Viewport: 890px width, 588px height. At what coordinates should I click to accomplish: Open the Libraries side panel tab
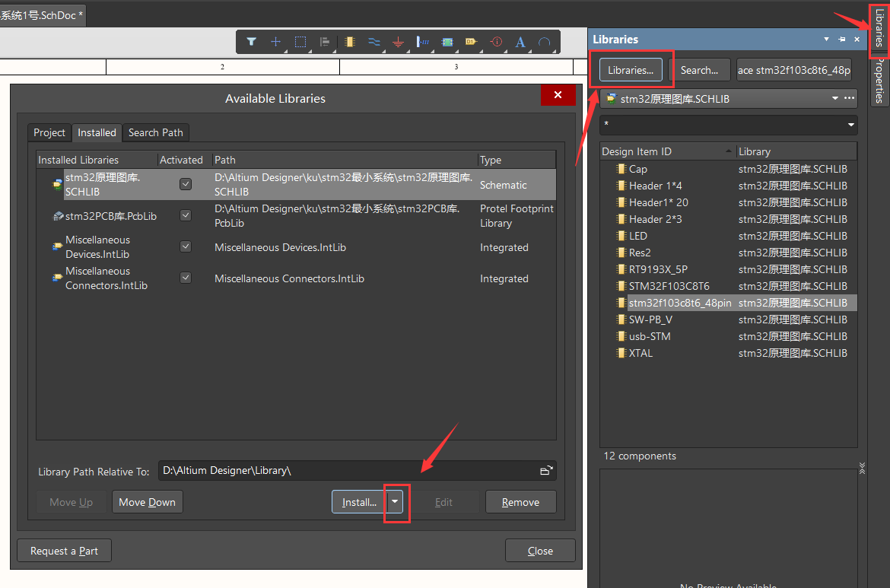(x=879, y=28)
